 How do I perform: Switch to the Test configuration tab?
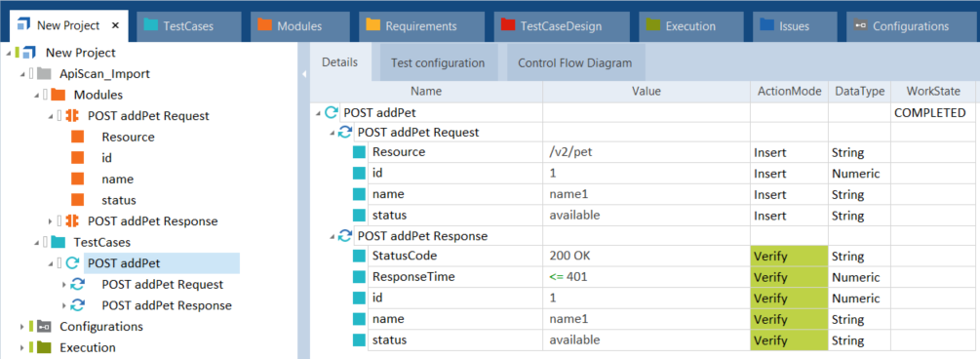point(438,62)
